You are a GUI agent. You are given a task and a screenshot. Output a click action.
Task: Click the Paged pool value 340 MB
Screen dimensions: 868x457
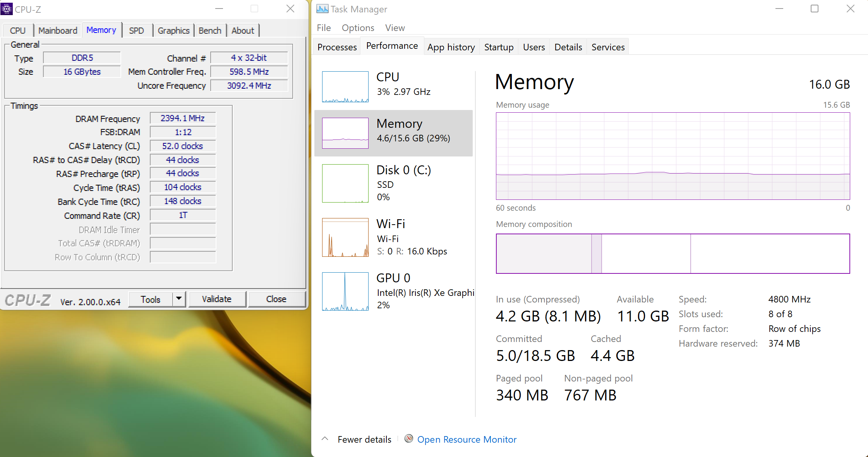522,395
